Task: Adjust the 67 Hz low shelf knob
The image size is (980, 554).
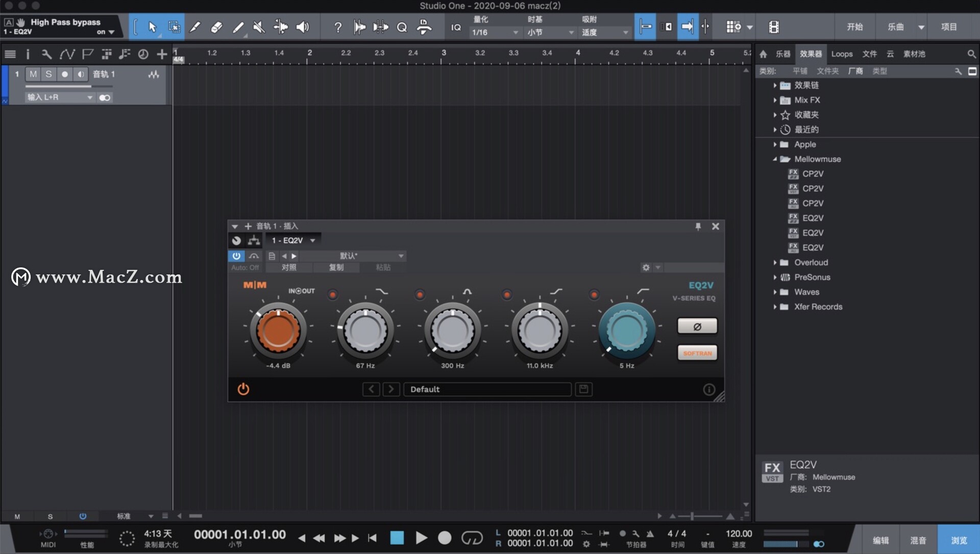Action: click(x=365, y=331)
